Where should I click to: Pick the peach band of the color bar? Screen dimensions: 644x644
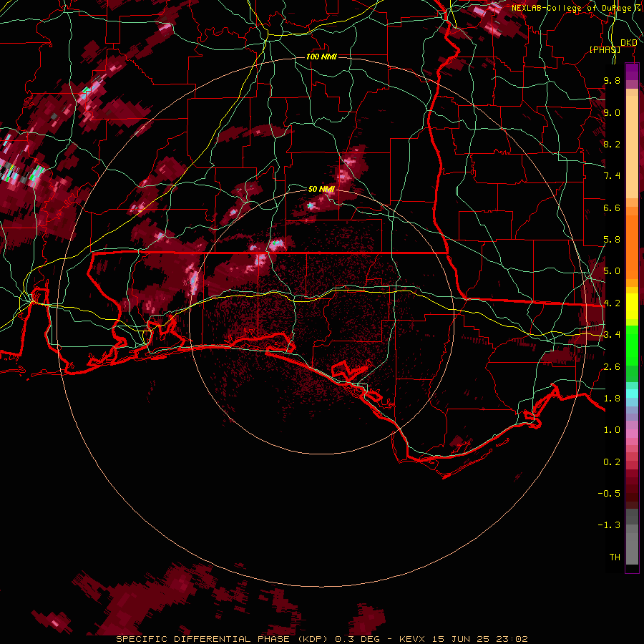click(632, 147)
